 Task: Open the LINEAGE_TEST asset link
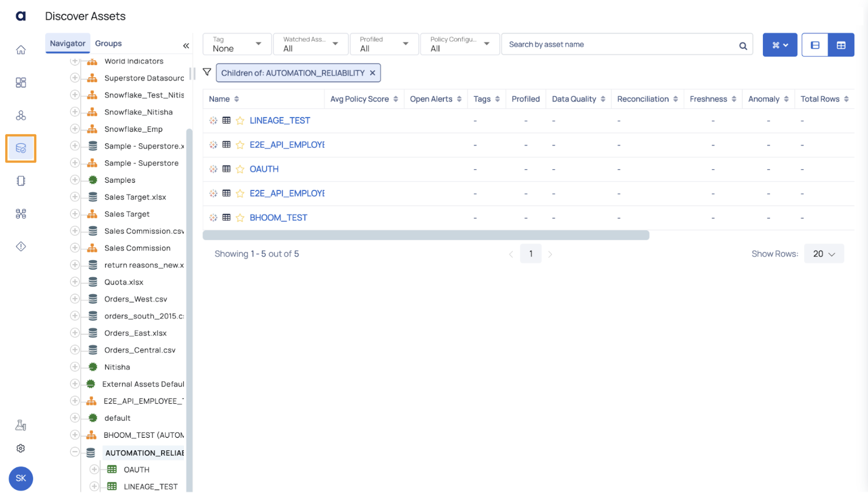280,121
